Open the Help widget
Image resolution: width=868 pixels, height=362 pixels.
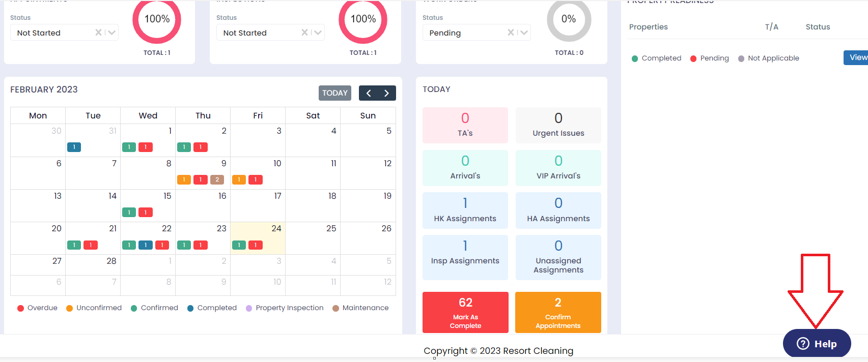817,344
